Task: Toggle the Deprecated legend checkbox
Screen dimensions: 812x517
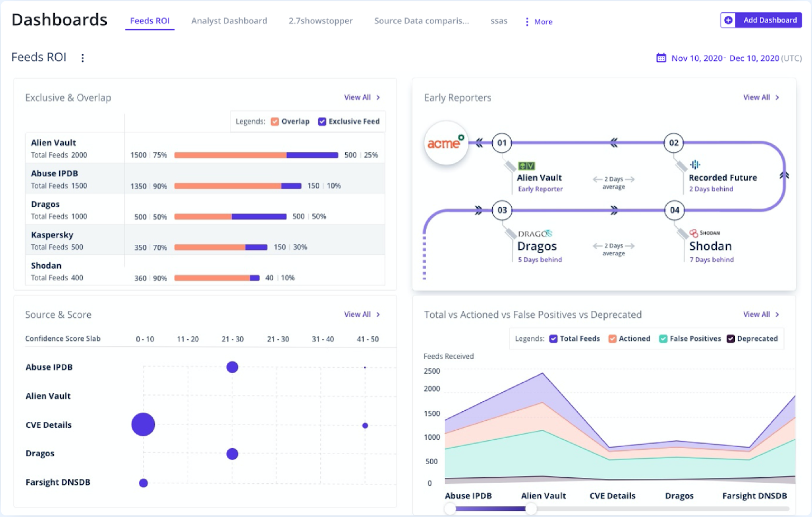Action: 731,339
